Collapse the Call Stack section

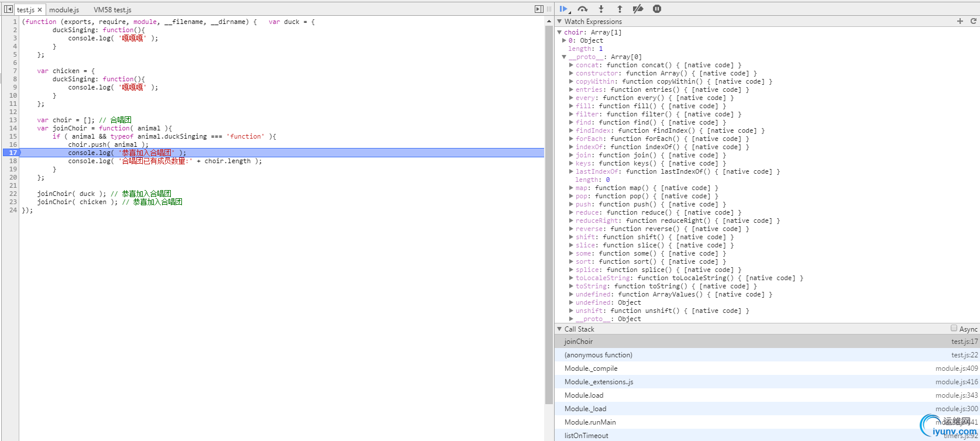click(559, 329)
